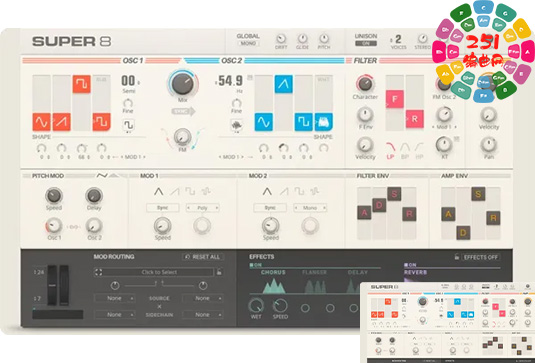Select OSC 1 upper pulse wave block
Screen dimensions: 535x363
[x=82, y=84]
